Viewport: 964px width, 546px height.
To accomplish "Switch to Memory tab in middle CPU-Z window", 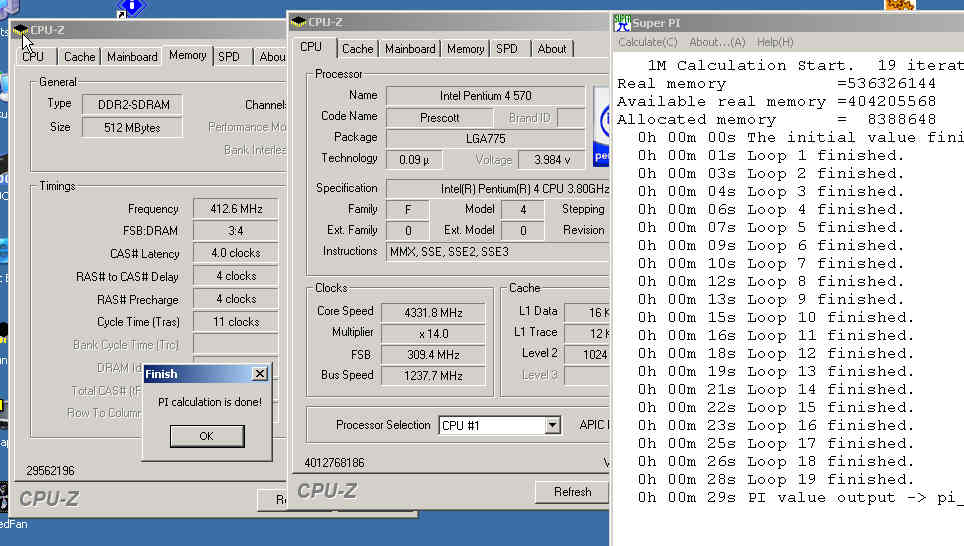I will coord(465,49).
